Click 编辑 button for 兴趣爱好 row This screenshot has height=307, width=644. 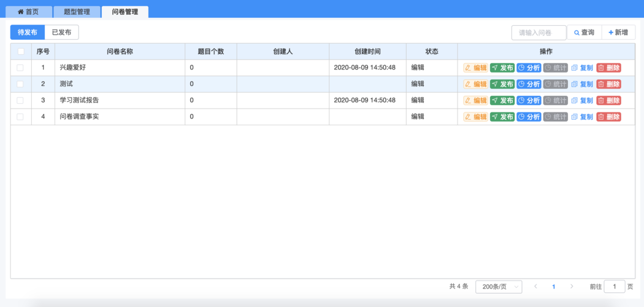click(x=475, y=68)
